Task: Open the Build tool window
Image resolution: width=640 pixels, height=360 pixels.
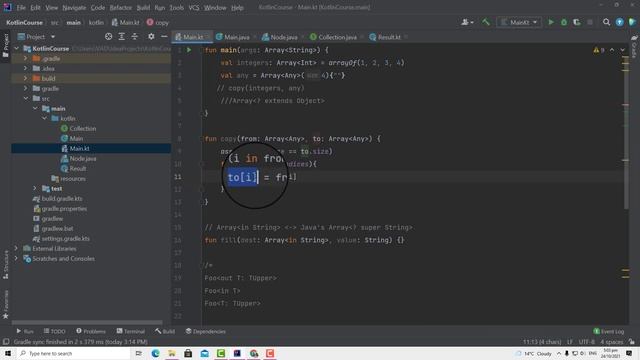Action: [165, 331]
